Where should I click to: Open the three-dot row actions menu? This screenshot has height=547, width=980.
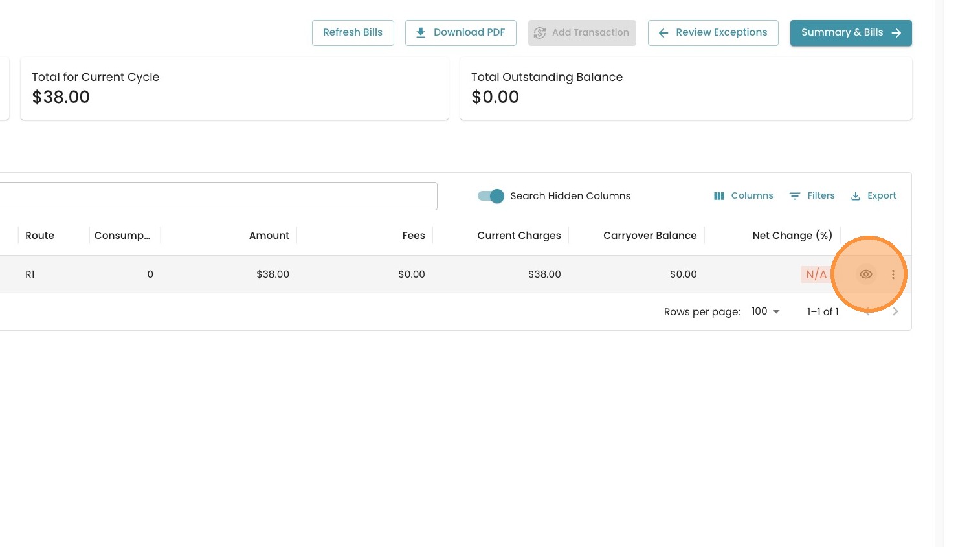(893, 274)
